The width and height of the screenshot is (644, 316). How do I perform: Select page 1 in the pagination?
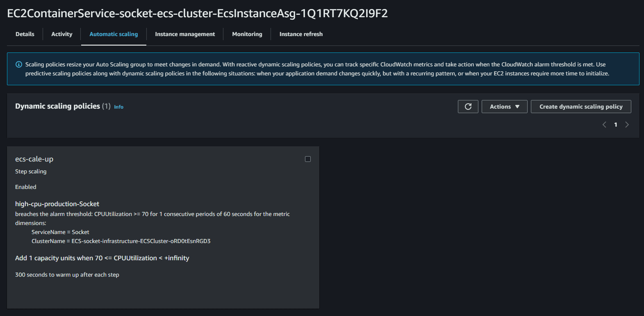615,125
